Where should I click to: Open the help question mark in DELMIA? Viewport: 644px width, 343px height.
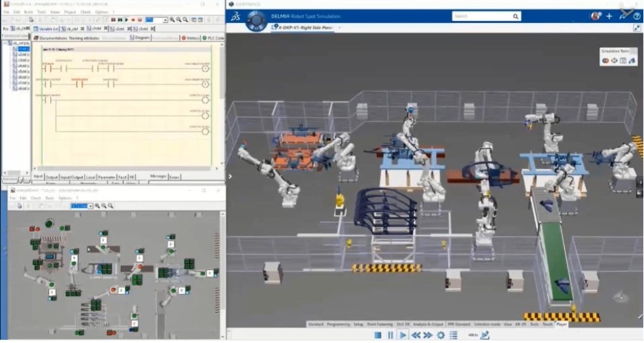click(x=637, y=16)
